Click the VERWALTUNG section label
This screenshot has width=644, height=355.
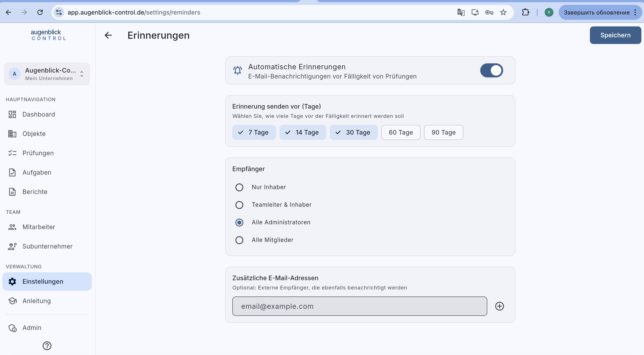pos(24,267)
